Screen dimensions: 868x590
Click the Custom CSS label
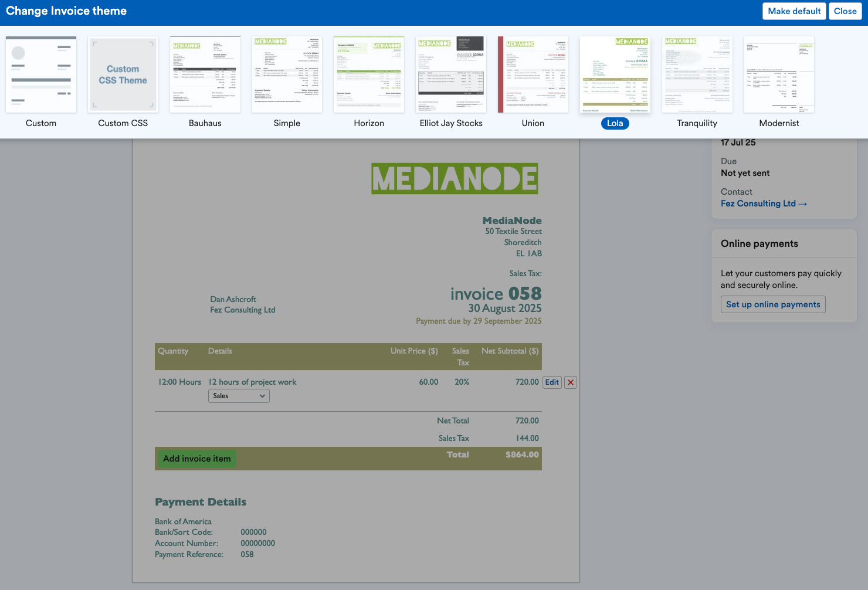tap(123, 123)
